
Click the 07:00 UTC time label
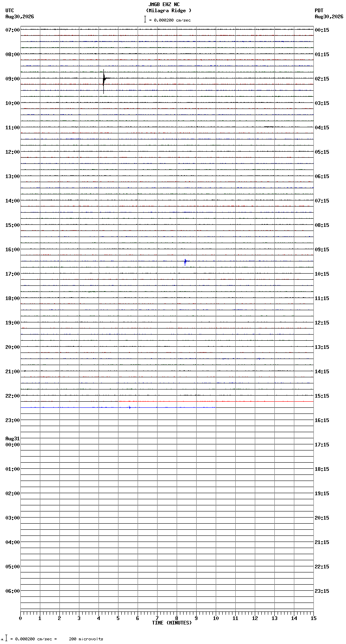click(13, 30)
